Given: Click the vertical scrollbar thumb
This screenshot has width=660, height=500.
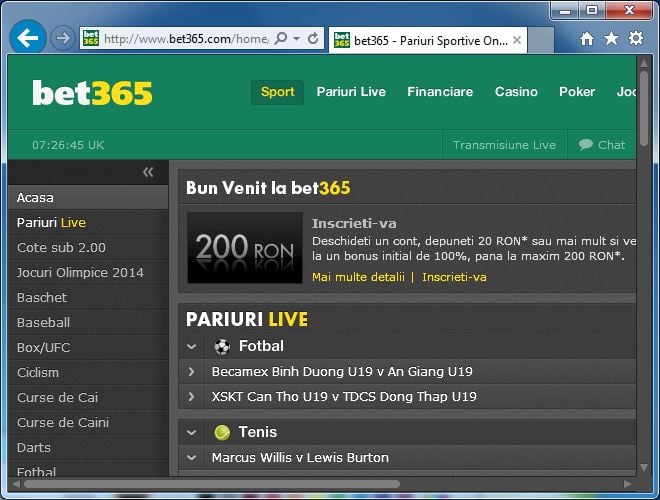Looking at the screenshot, I should (644, 109).
